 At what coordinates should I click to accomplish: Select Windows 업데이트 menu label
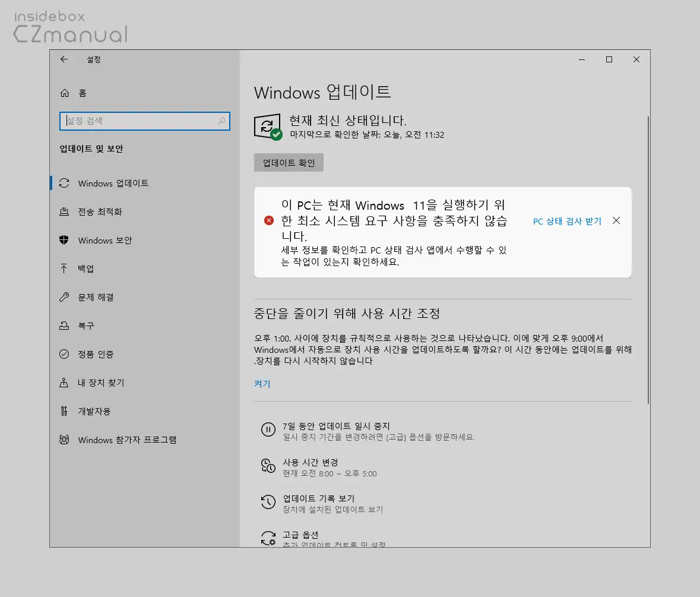click(x=113, y=183)
